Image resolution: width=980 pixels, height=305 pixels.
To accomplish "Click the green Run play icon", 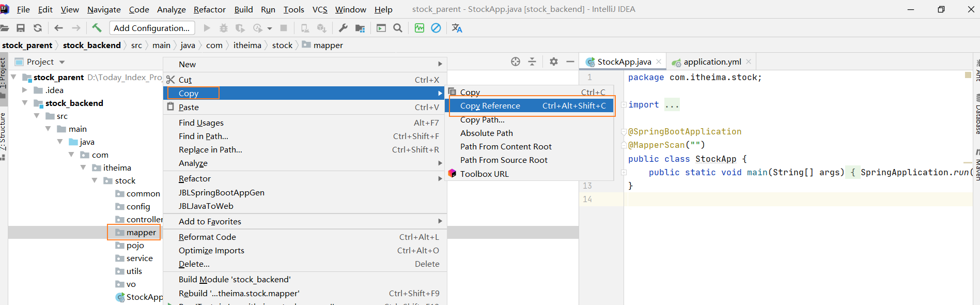I will (x=207, y=28).
